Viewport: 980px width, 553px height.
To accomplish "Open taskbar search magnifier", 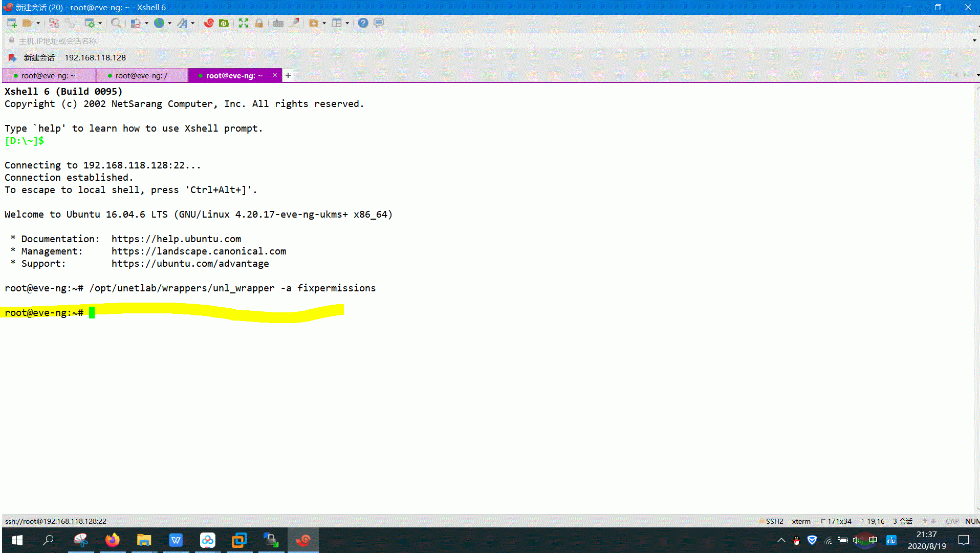I will tap(49, 540).
